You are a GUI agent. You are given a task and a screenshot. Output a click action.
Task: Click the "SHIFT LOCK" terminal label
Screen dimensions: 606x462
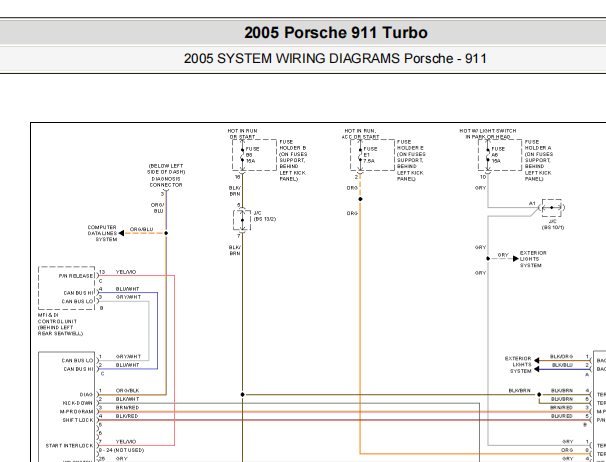tap(78, 420)
